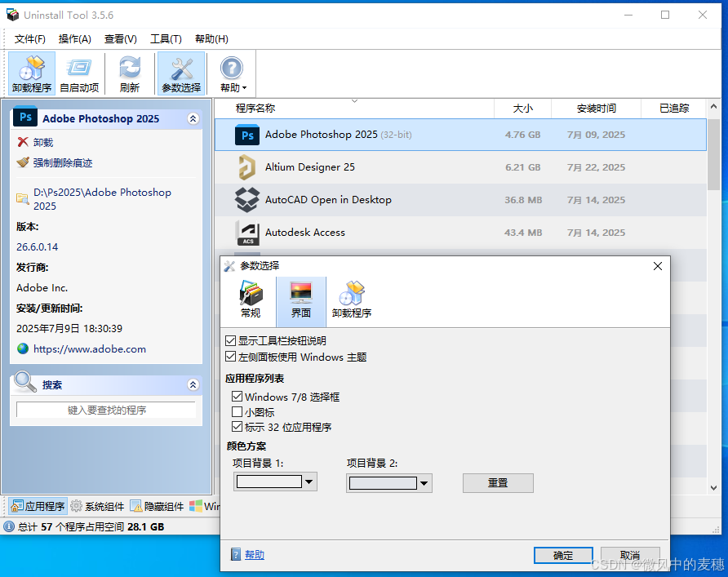Image resolution: width=728 pixels, height=577 pixels.
Task: Click the magnifier icon in 搜索 panel
Action: coord(24,382)
